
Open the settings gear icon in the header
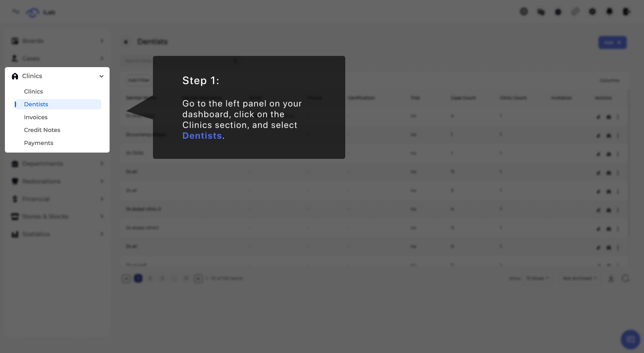coord(593,12)
